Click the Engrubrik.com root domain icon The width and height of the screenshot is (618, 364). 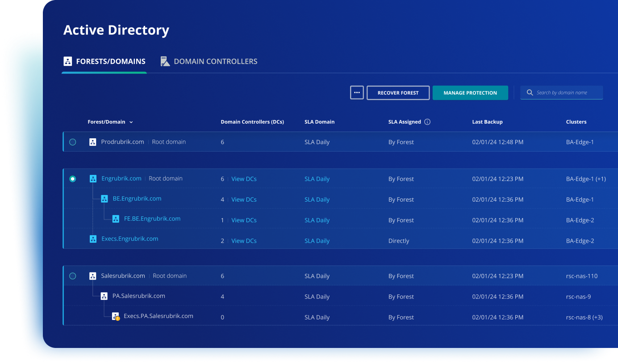tap(93, 179)
